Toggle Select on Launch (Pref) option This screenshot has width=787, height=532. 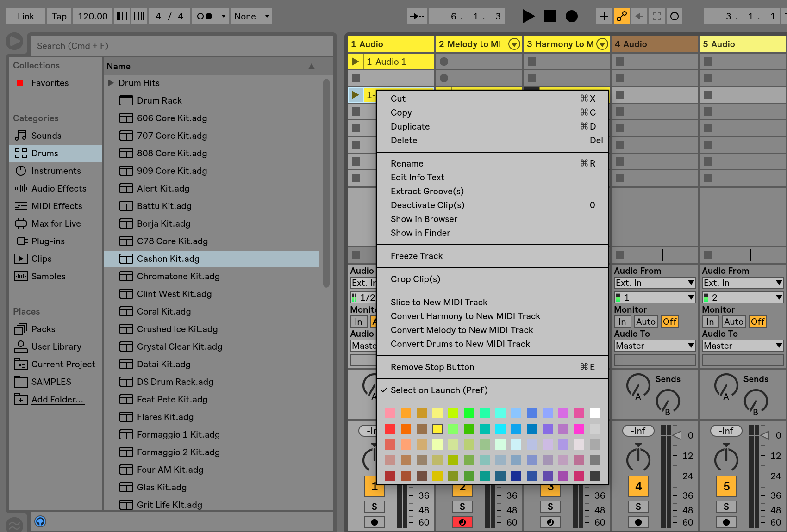click(493, 390)
